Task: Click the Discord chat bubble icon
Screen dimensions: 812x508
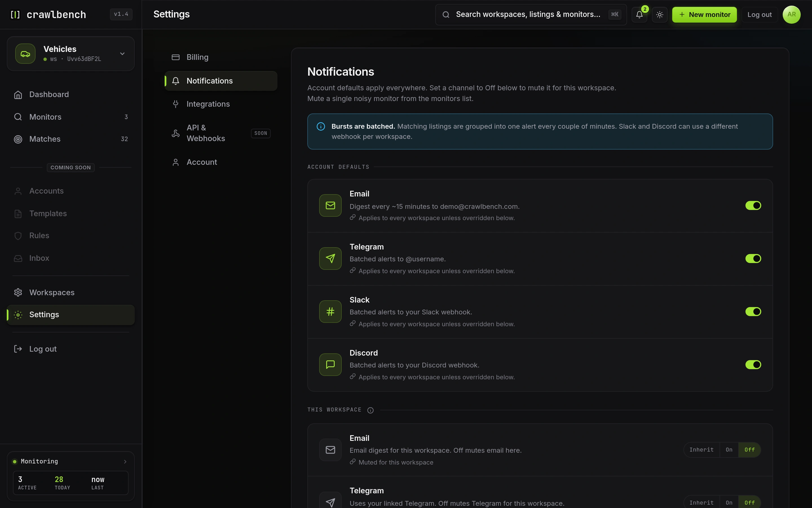Action: coord(330,365)
